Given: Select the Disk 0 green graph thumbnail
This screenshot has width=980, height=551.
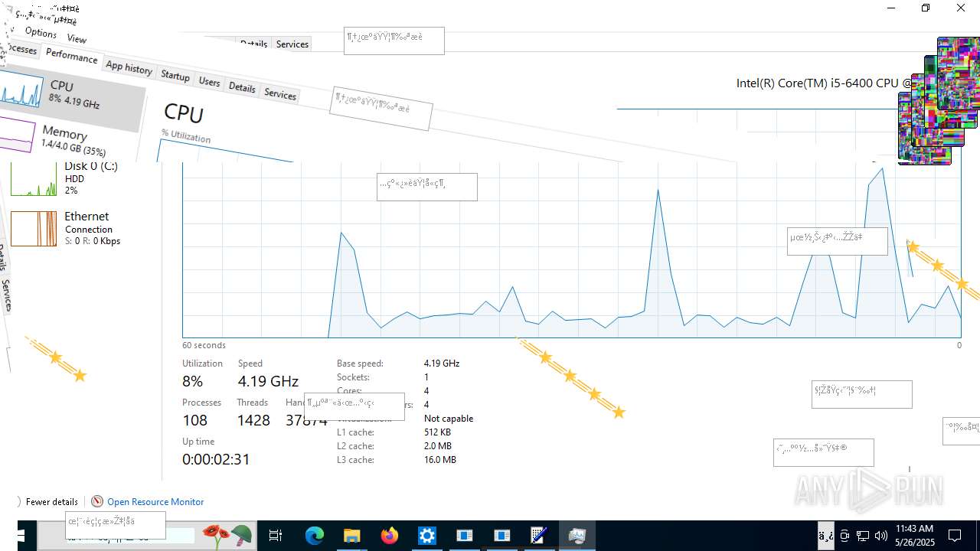Looking at the screenshot, I should [34, 179].
